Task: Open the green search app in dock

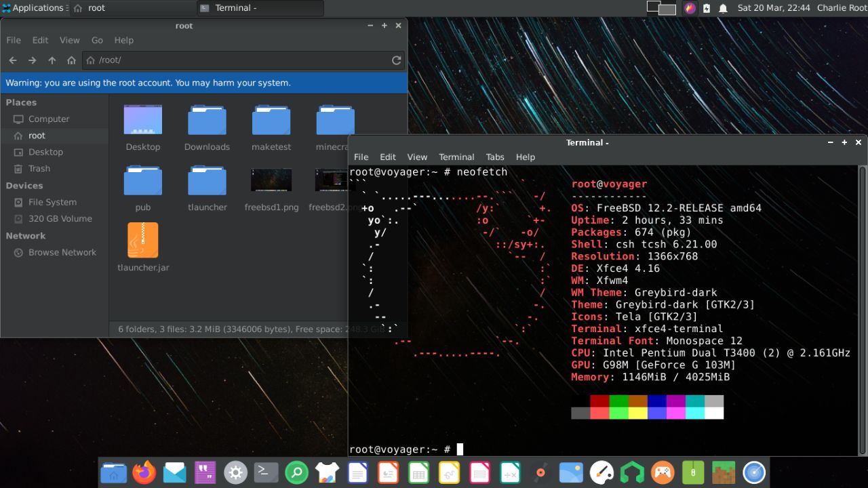Action: [x=296, y=472]
